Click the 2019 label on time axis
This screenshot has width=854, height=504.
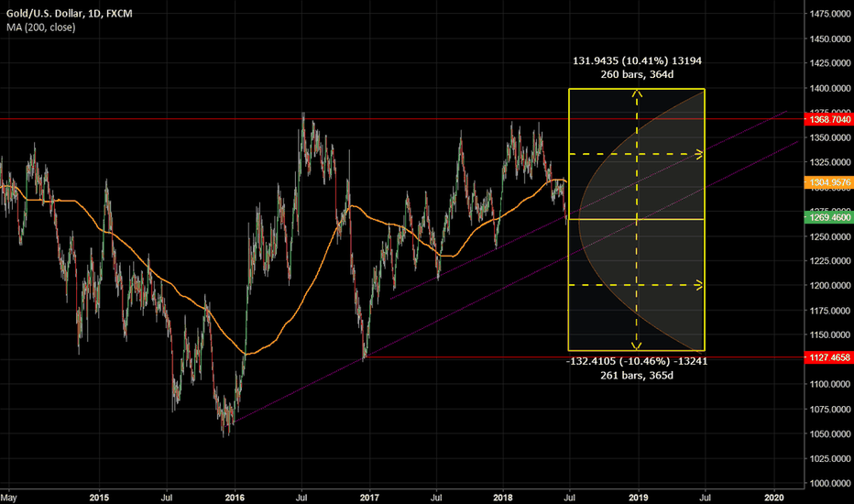639,498
